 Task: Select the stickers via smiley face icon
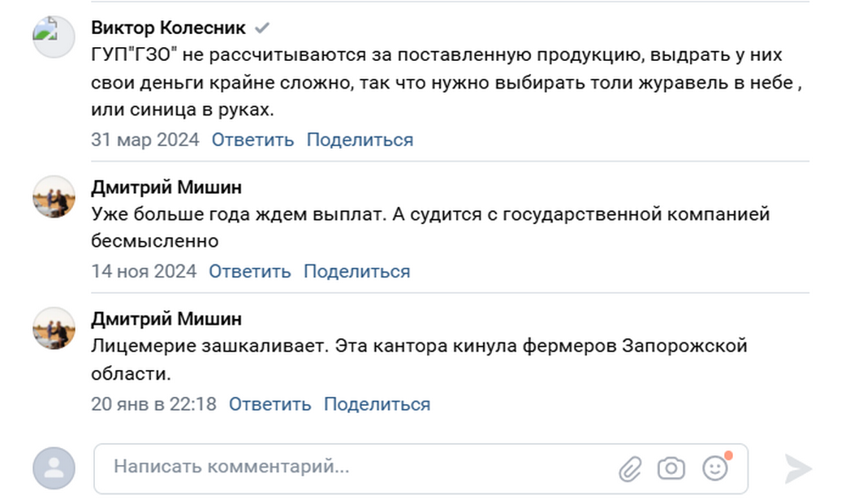(x=713, y=468)
